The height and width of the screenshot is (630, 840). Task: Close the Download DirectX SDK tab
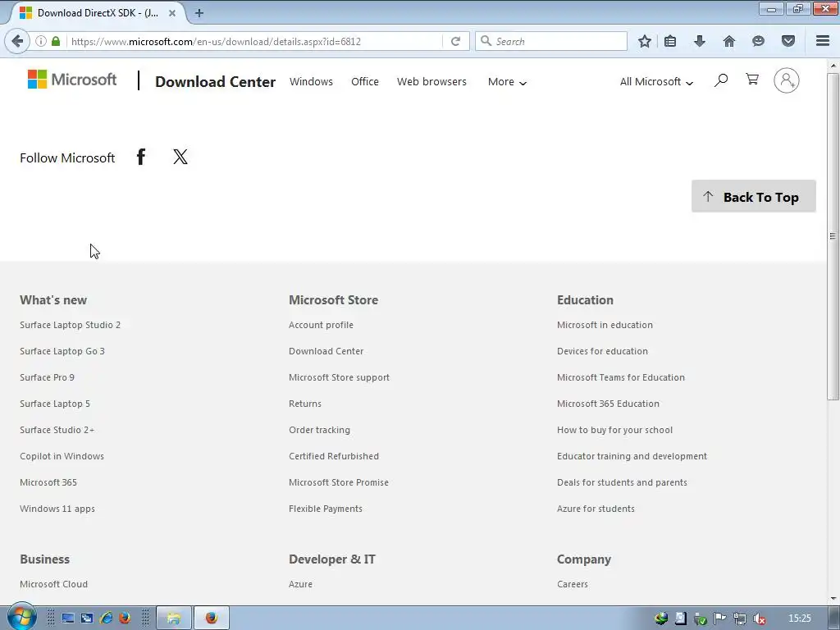click(x=172, y=13)
